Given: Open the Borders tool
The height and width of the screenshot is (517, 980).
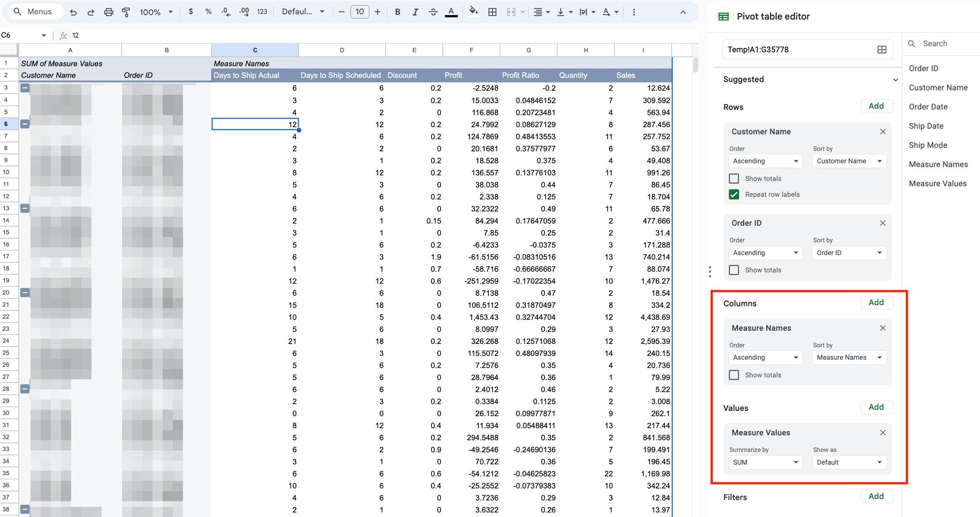Looking at the screenshot, I should click(492, 12).
